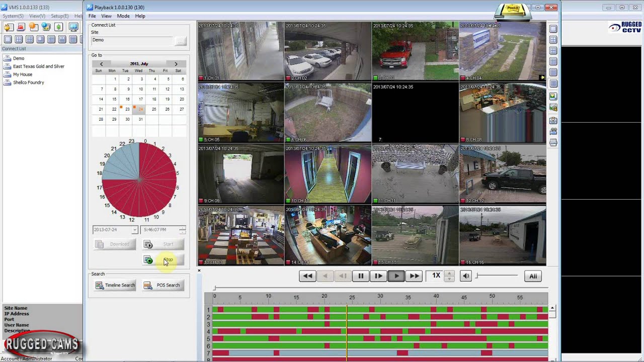This screenshot has height=362, width=644.
Task: Click the POS Search button
Action: pos(163,285)
